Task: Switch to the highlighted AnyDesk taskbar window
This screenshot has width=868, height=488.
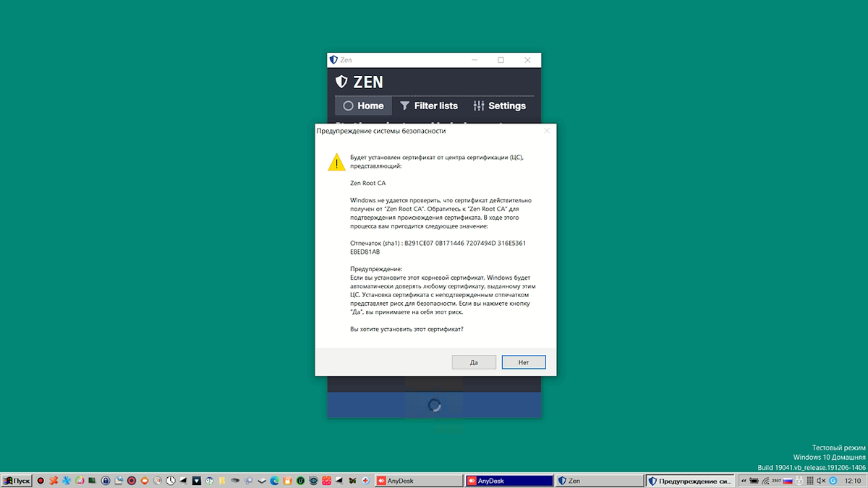Action: [x=509, y=480]
